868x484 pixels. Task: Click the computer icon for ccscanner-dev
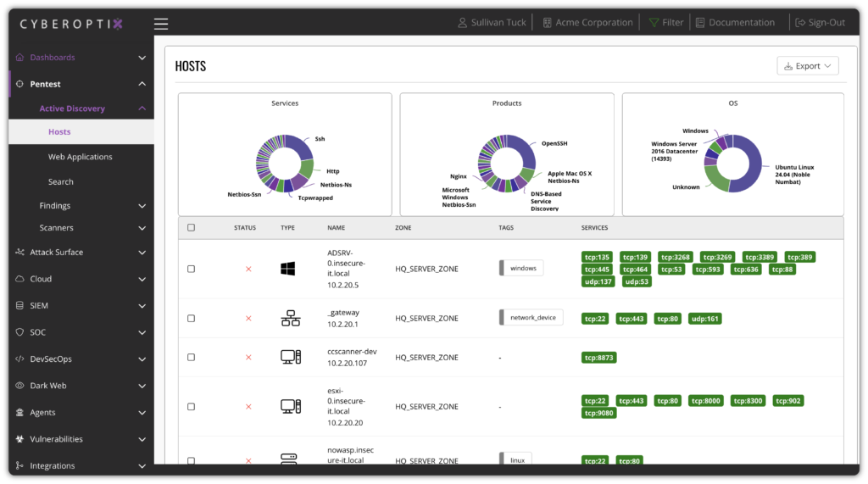[290, 357]
